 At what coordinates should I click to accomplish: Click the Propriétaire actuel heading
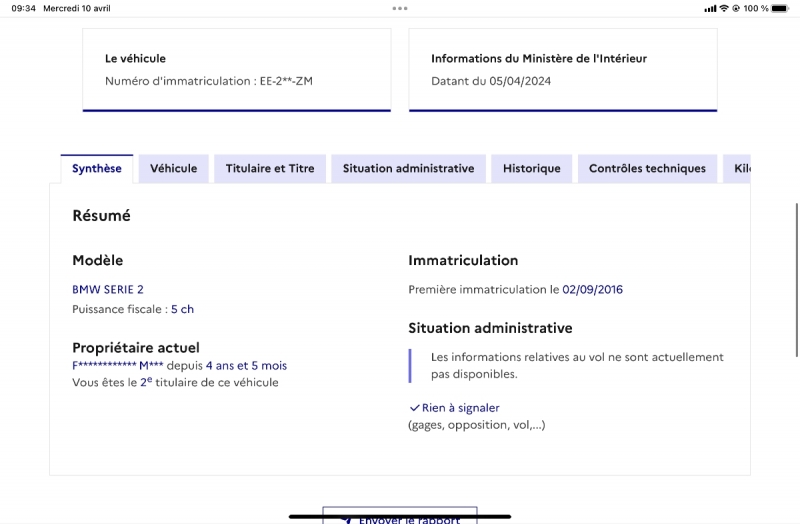[x=136, y=347]
